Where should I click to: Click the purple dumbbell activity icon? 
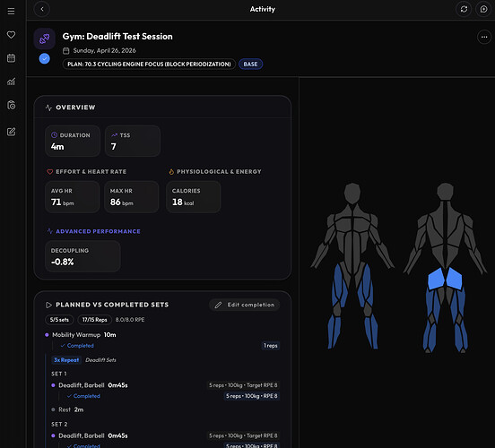(x=45, y=39)
